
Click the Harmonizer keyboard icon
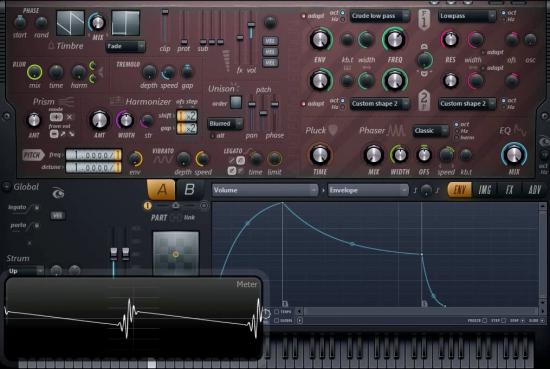click(116, 101)
